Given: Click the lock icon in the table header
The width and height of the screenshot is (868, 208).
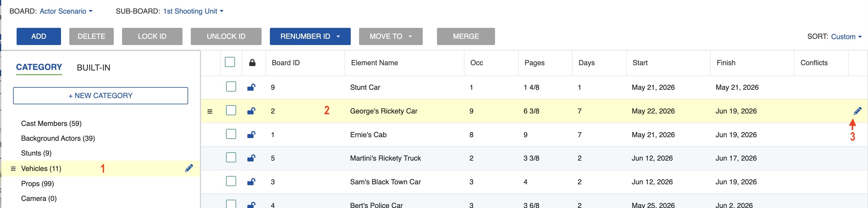Looking at the screenshot, I should [252, 63].
